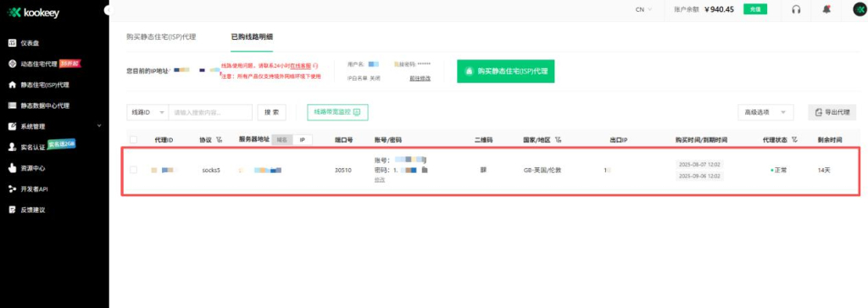Tick the checkbox for the socks5 proxy row
The width and height of the screenshot is (868, 308).
pos(133,170)
